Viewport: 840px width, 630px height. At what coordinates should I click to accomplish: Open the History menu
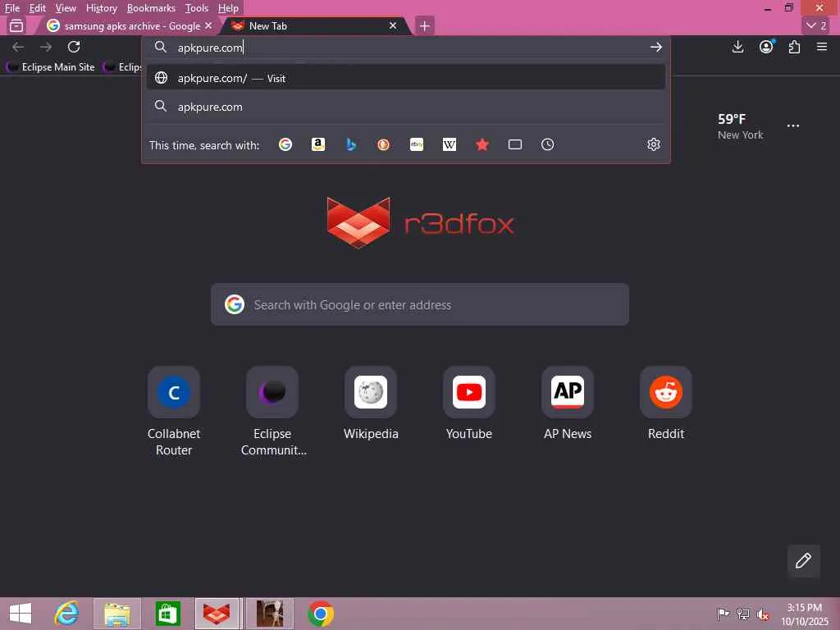101,8
